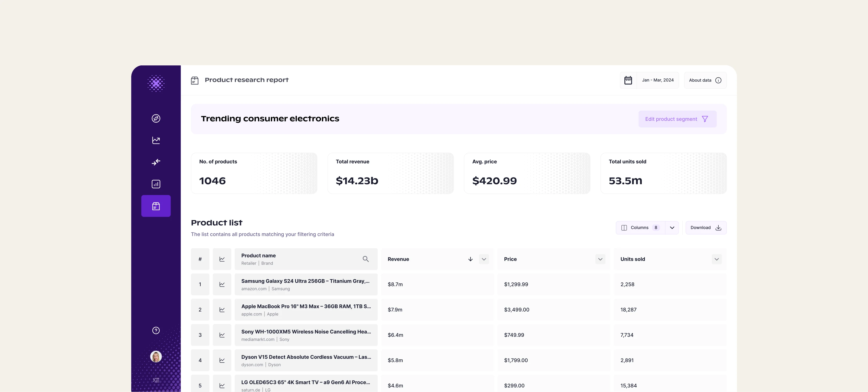Click the app logo in the sidebar

pyautogui.click(x=156, y=83)
